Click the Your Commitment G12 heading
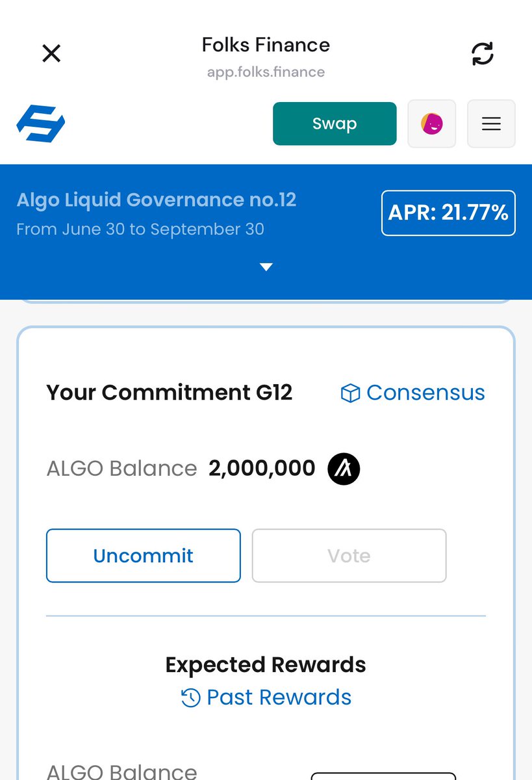This screenshot has width=532, height=780. point(170,393)
